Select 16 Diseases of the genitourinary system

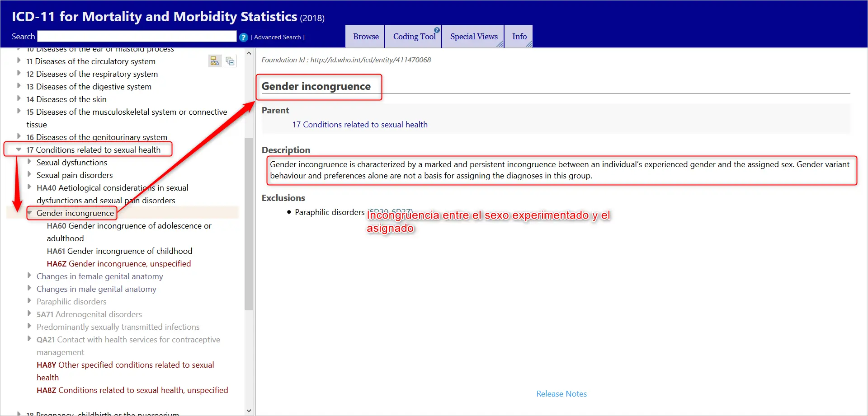97,137
